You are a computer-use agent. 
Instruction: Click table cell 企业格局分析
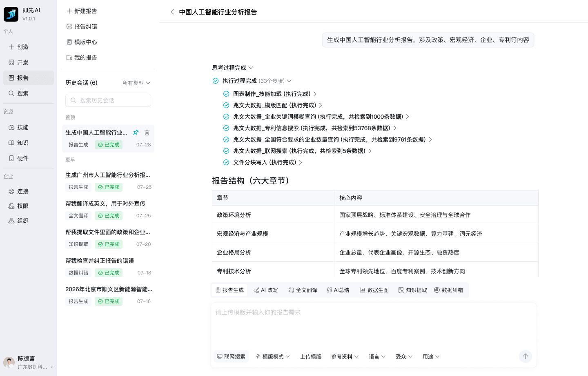(x=273, y=252)
